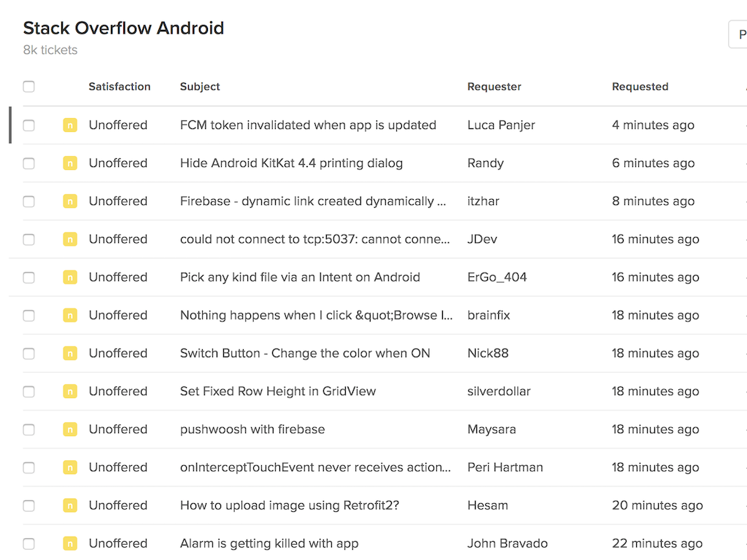Sort the table by Requester column
The width and height of the screenshot is (747, 560).
pyautogui.click(x=494, y=87)
